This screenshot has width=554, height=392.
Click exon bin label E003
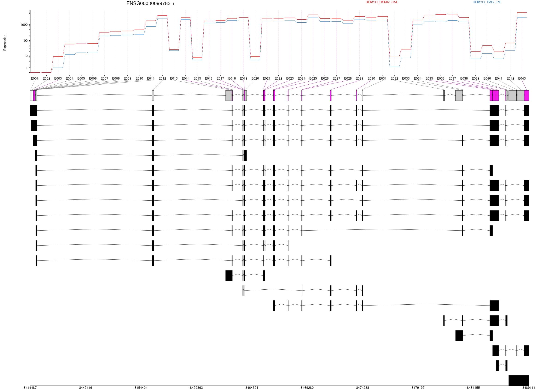tap(58, 78)
